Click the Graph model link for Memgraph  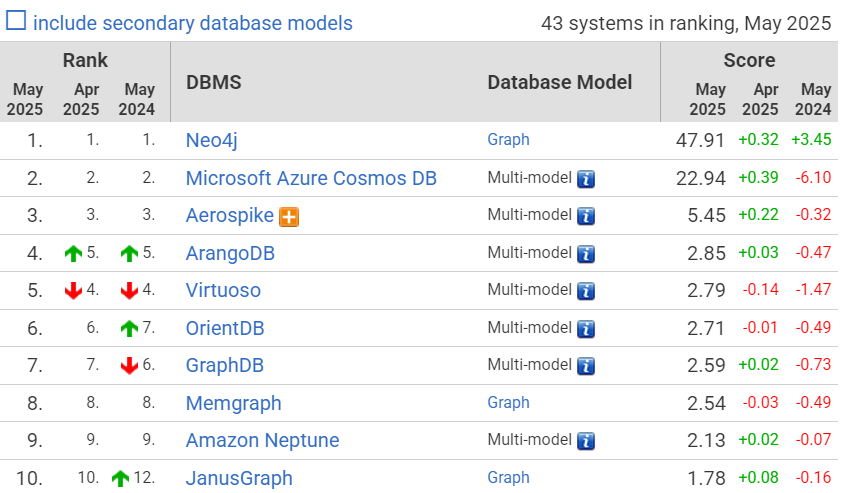coord(508,403)
